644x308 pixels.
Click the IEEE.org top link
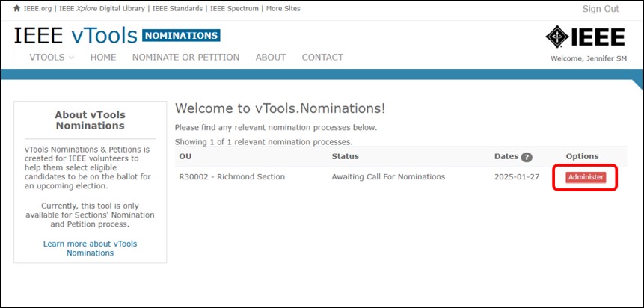(37, 9)
